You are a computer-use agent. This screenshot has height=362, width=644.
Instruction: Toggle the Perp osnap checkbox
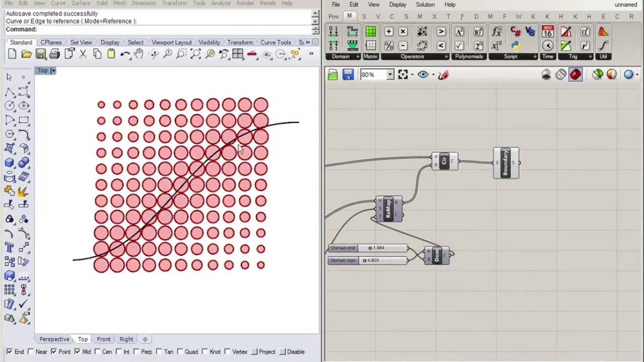(x=137, y=352)
